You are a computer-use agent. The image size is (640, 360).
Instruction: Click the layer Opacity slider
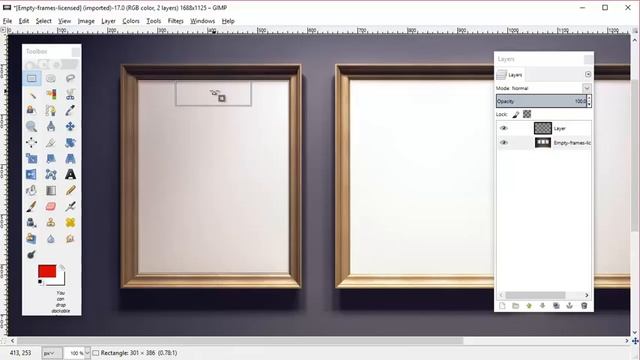[x=541, y=101]
